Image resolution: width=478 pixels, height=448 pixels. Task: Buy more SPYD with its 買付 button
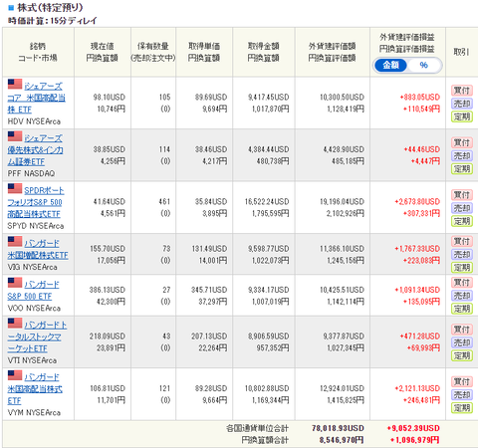(461, 195)
